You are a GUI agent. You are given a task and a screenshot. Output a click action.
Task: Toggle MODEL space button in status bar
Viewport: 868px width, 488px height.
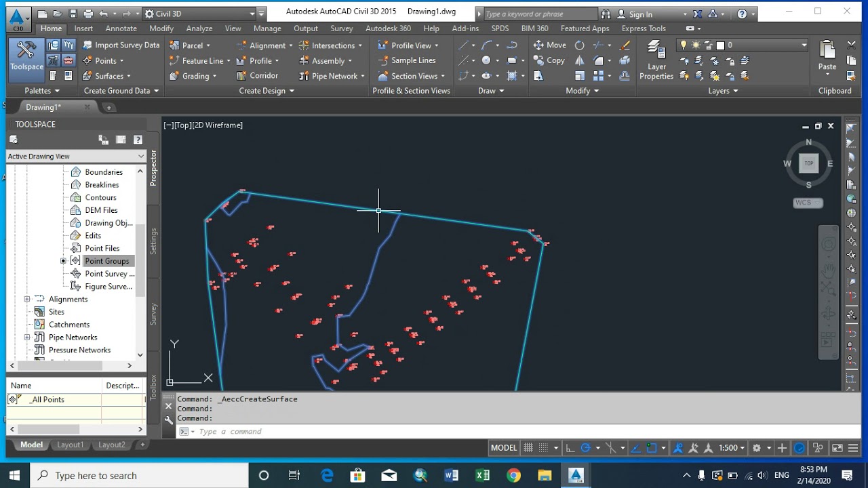504,448
